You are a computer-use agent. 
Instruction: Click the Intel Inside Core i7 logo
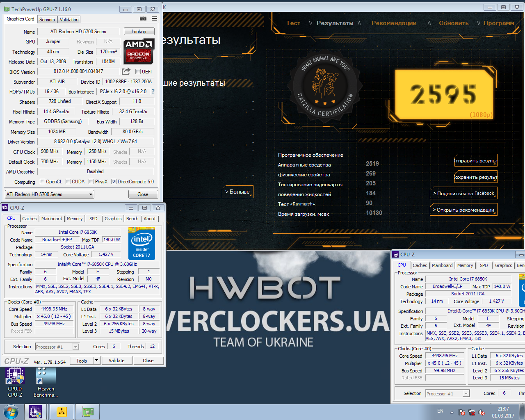coord(142,244)
